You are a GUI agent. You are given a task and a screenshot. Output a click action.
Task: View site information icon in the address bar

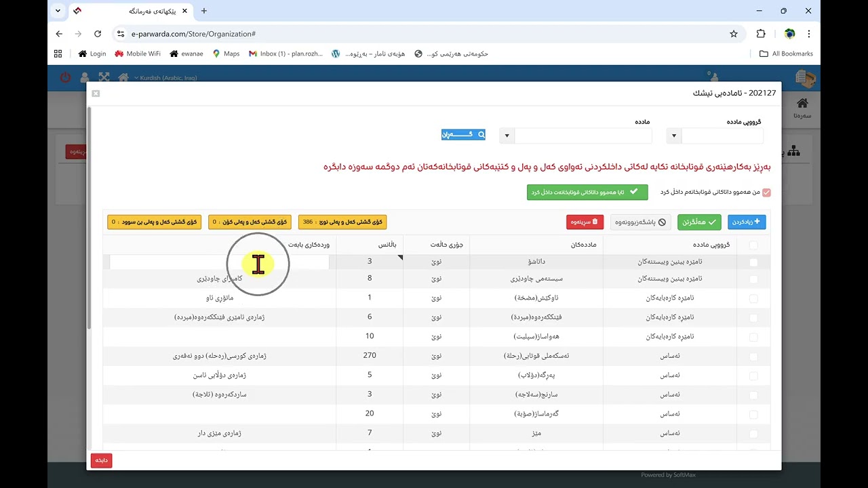(121, 34)
